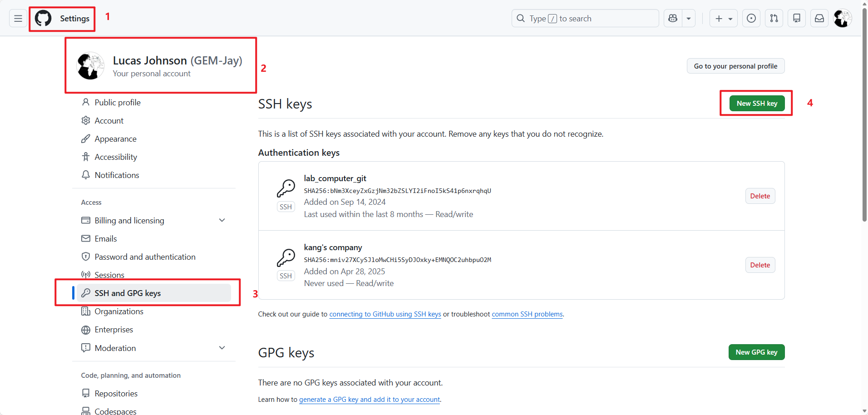The image size is (868, 415).
Task: Open the Notifications inbox icon
Action: click(x=819, y=19)
